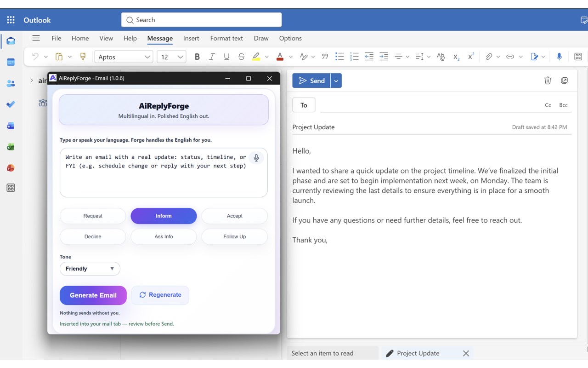
Task: Close the Project Update draft tab
Action: coord(466,353)
